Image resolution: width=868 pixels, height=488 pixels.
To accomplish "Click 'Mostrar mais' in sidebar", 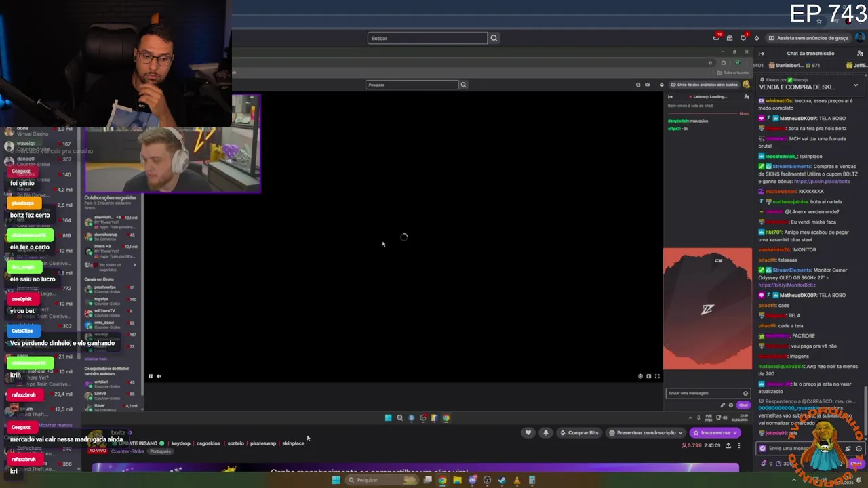I will (96, 359).
